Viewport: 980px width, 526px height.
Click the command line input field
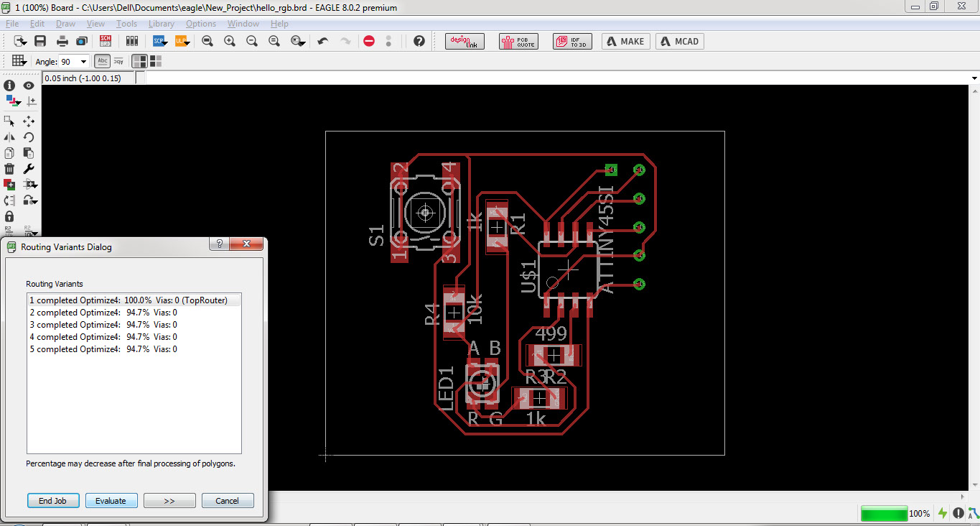[556, 78]
